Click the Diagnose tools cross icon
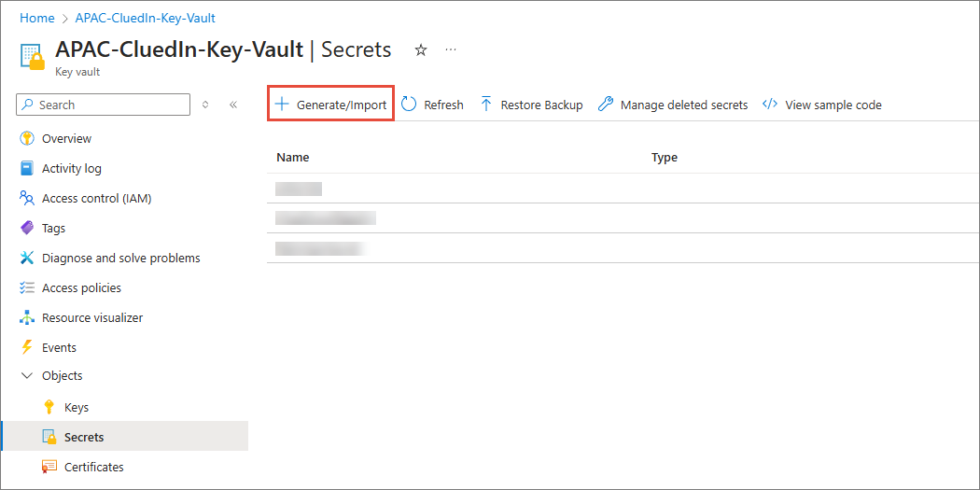This screenshot has height=490, width=980. point(26,258)
